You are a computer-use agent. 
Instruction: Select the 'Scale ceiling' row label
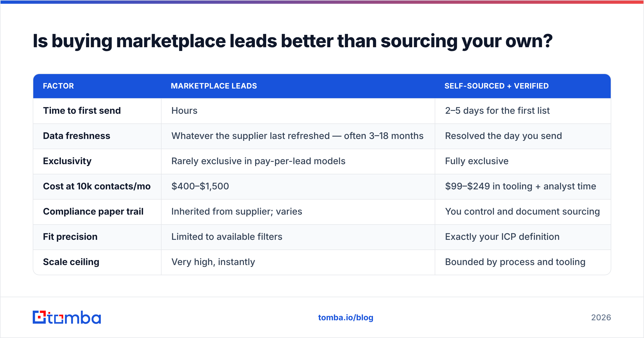pyautogui.click(x=71, y=262)
